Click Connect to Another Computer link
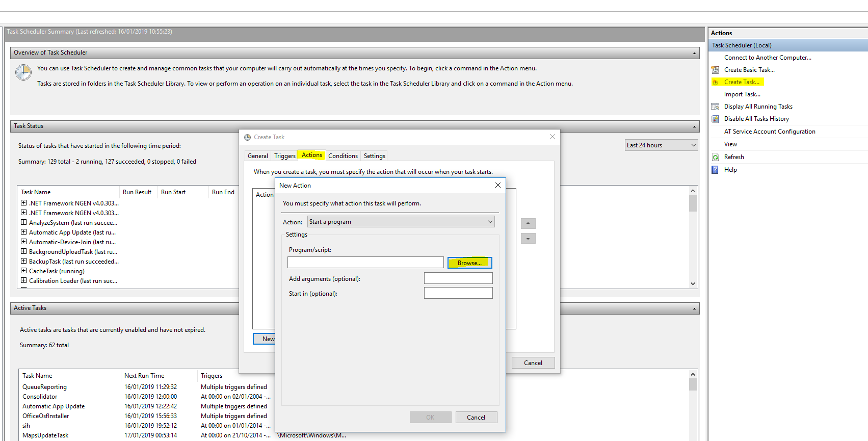The width and height of the screenshot is (868, 441). point(768,58)
